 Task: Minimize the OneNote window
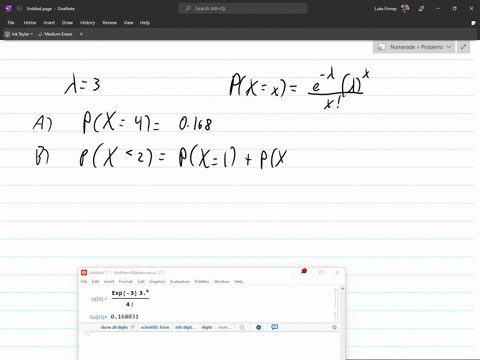[x=437, y=9]
